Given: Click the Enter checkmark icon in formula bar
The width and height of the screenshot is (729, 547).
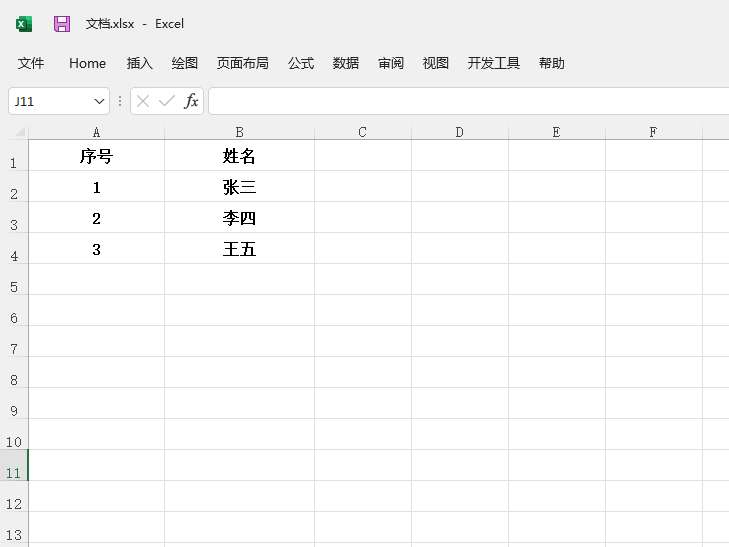Looking at the screenshot, I should [x=166, y=101].
